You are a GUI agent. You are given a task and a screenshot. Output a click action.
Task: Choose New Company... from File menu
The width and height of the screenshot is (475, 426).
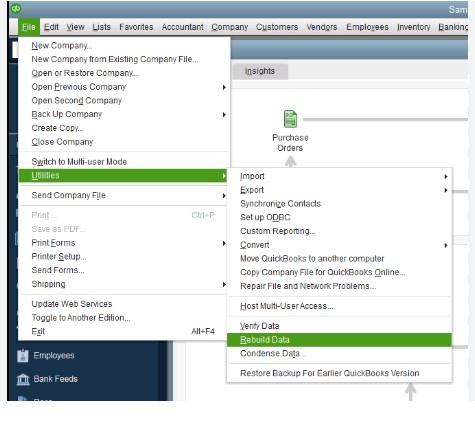[x=124, y=46]
